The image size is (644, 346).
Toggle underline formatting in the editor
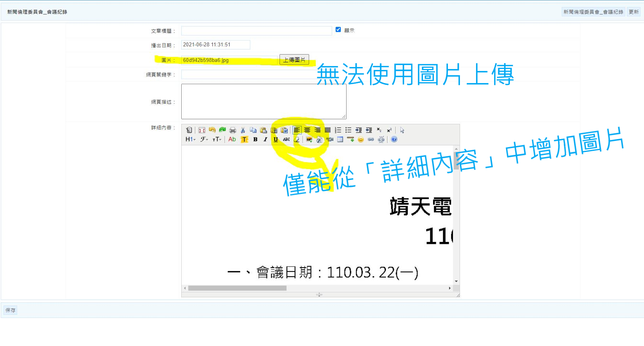click(276, 139)
